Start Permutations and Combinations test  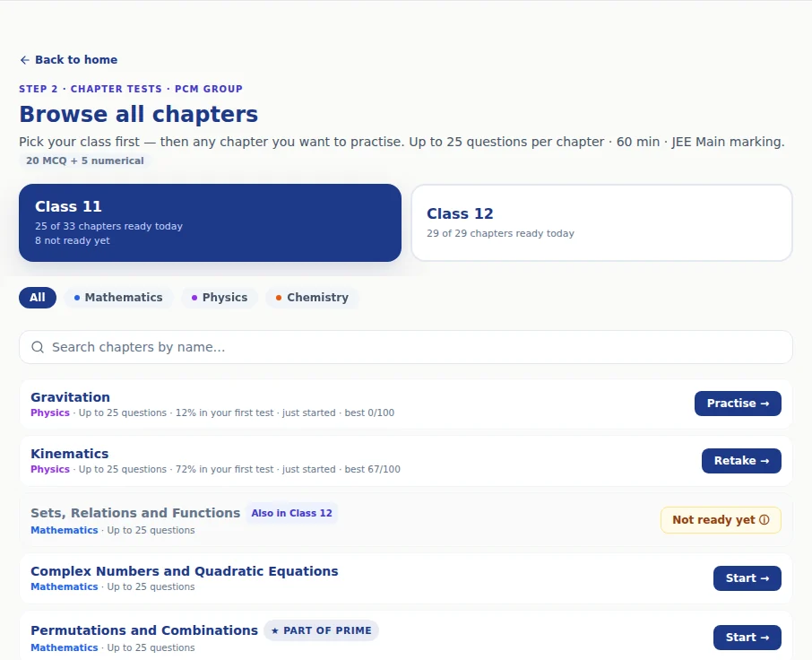(x=747, y=638)
